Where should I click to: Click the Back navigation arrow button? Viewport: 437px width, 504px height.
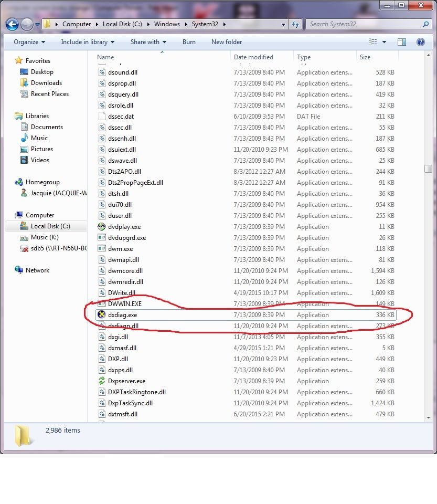pyautogui.click(x=13, y=24)
